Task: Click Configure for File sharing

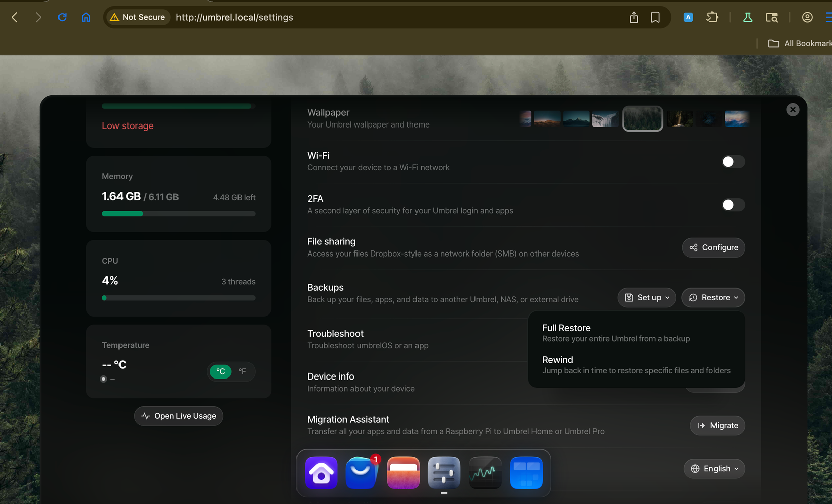Action: (714, 247)
